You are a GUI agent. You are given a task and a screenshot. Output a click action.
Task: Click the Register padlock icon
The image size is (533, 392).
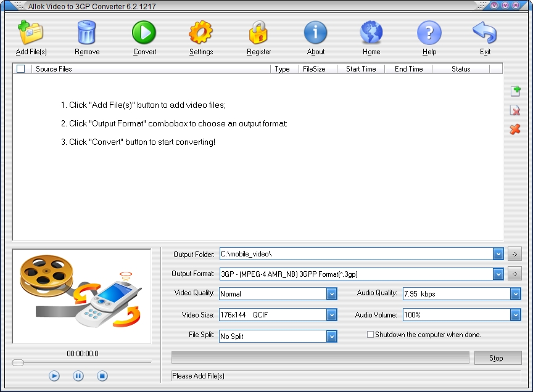coord(258,33)
